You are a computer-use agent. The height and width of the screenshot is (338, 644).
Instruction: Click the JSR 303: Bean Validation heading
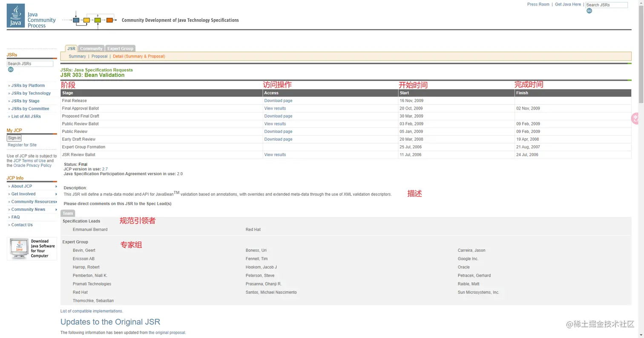coord(92,75)
